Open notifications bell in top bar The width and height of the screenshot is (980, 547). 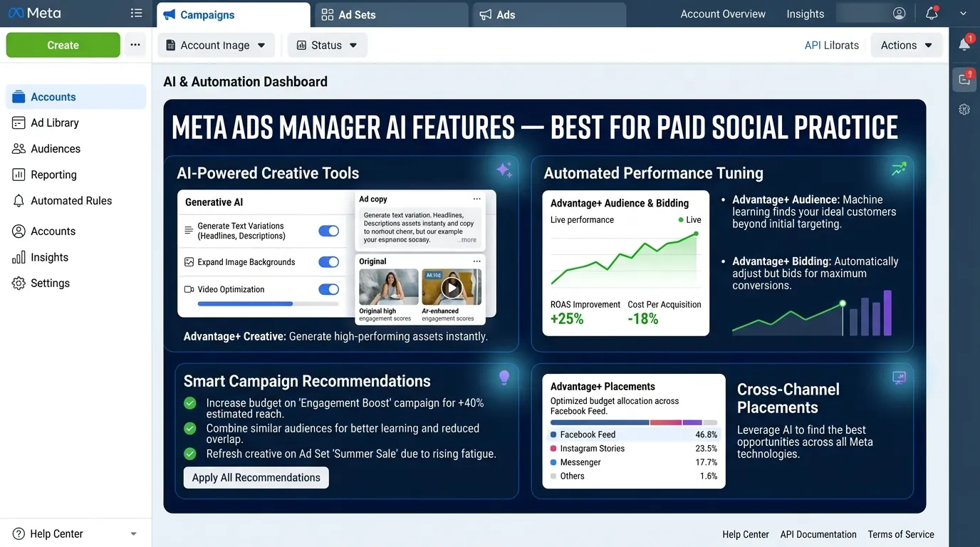[932, 14]
